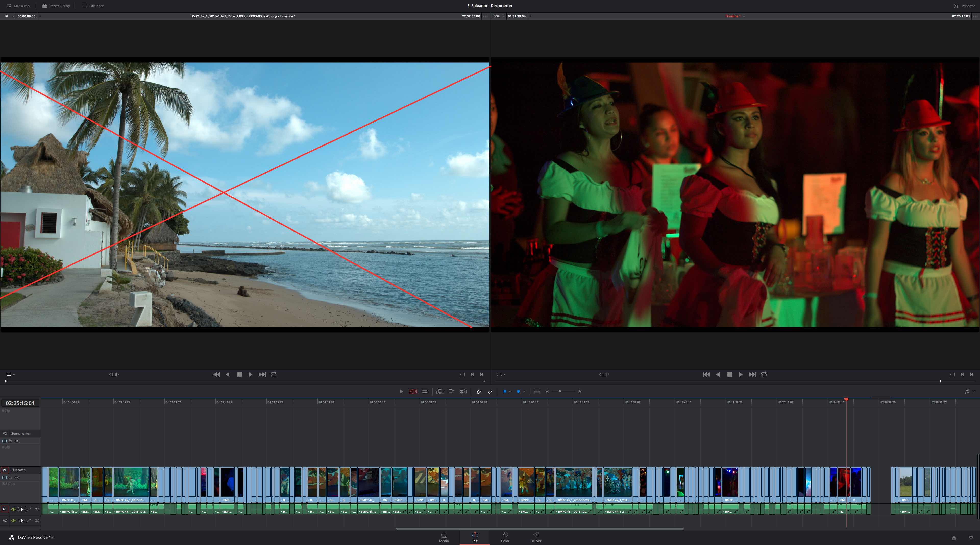Open timeline viewer options three-dot menu
The image size is (980, 545).
975,16
